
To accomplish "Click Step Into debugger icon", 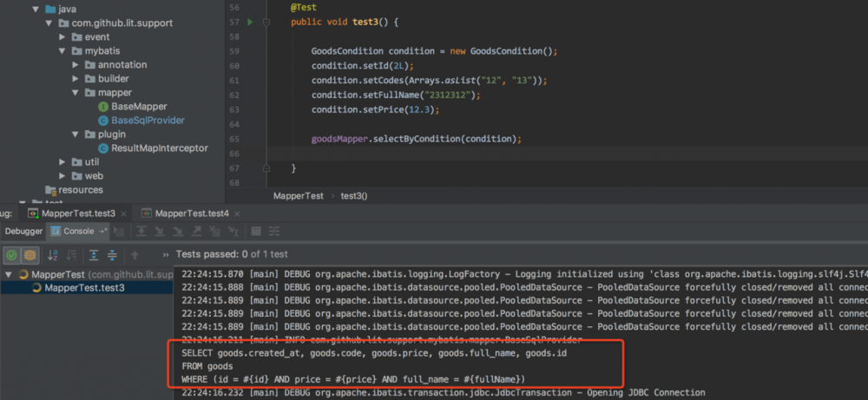I will point(160,232).
